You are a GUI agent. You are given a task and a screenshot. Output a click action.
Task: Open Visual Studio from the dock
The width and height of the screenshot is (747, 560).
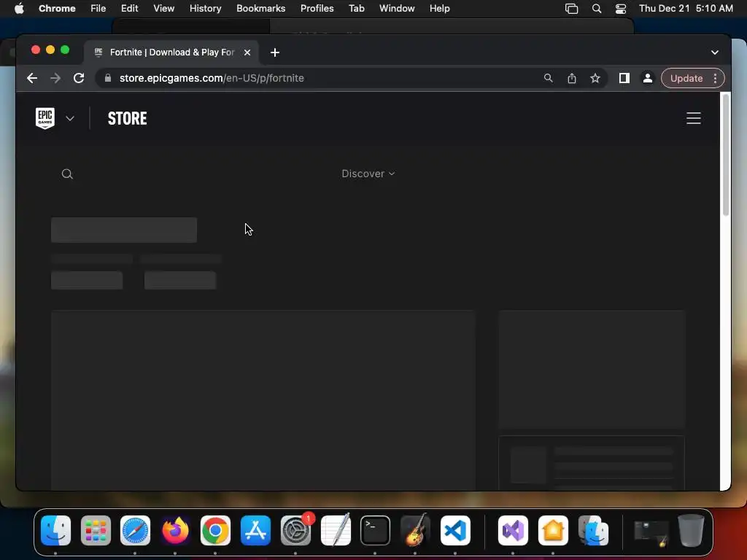coord(513,531)
